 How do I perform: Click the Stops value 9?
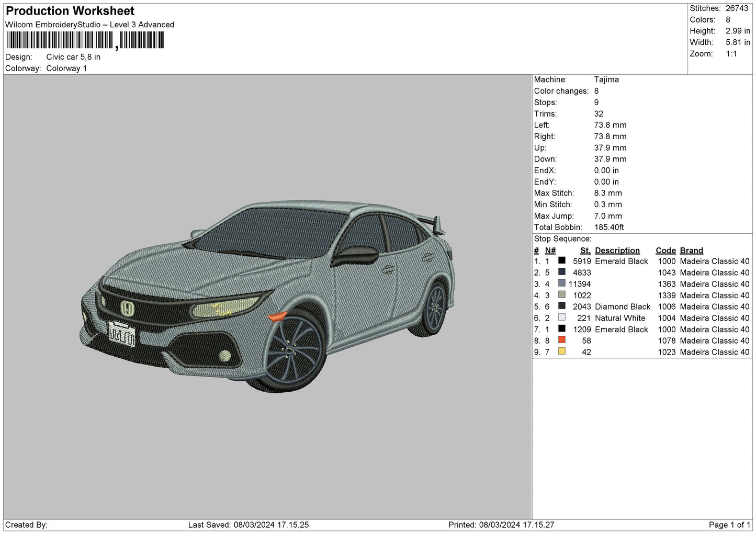[596, 103]
